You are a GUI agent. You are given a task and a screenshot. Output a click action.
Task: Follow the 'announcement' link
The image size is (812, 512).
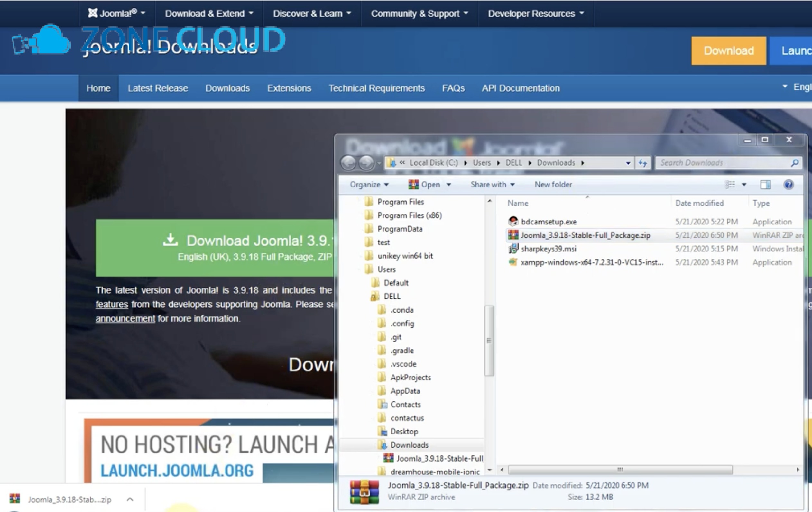[125, 318]
